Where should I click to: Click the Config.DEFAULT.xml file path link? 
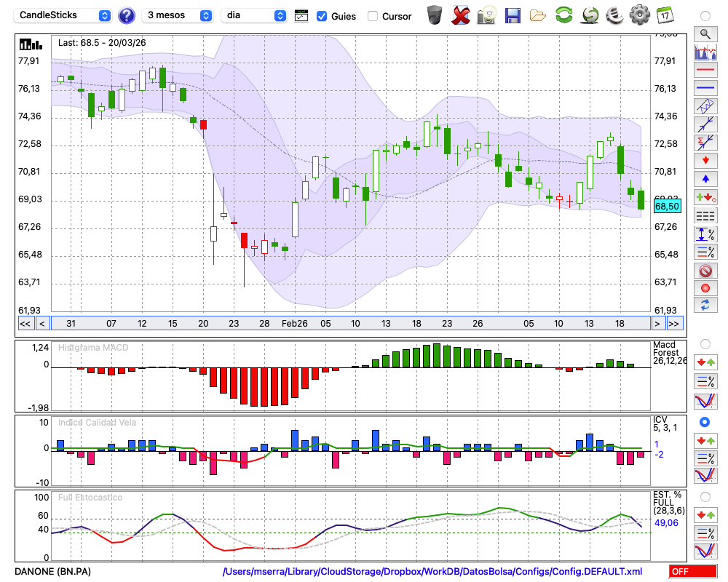click(432, 572)
